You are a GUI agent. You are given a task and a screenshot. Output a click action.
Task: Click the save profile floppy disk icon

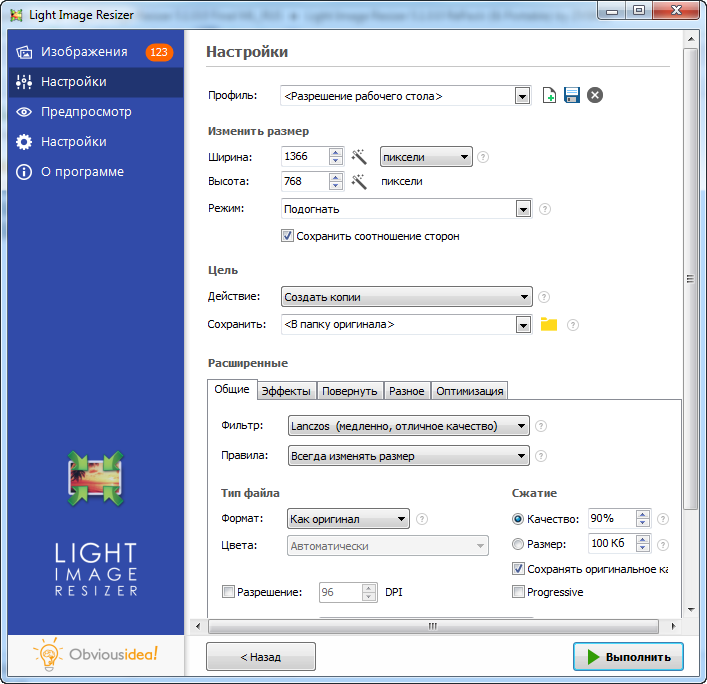(x=572, y=96)
